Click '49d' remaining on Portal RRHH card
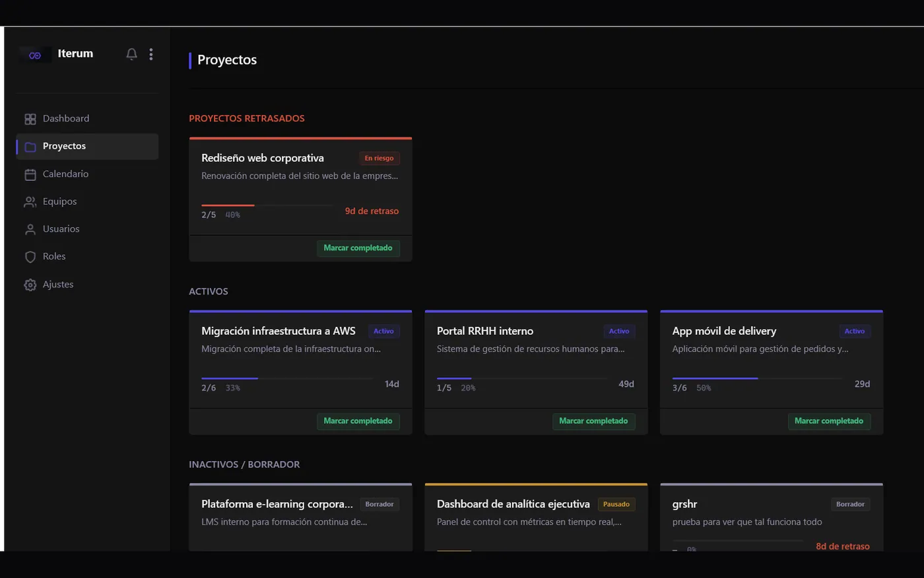The image size is (924, 578). [626, 384]
